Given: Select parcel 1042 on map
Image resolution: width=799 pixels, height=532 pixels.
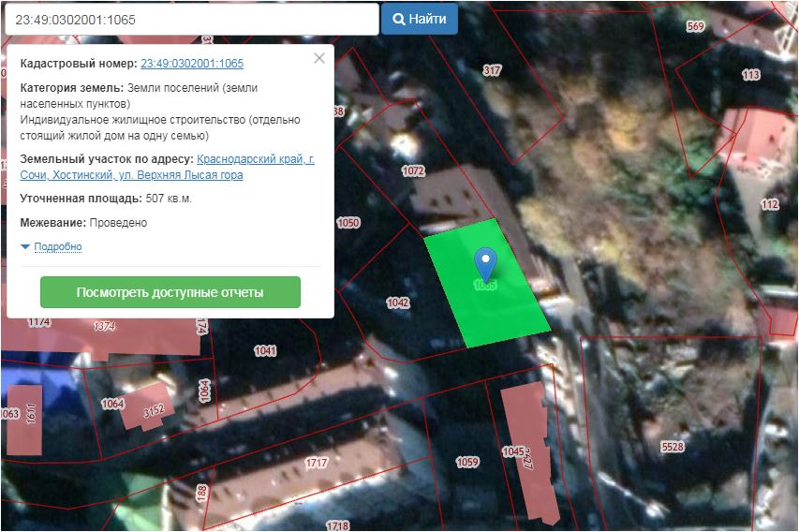Looking at the screenshot, I should click(398, 303).
